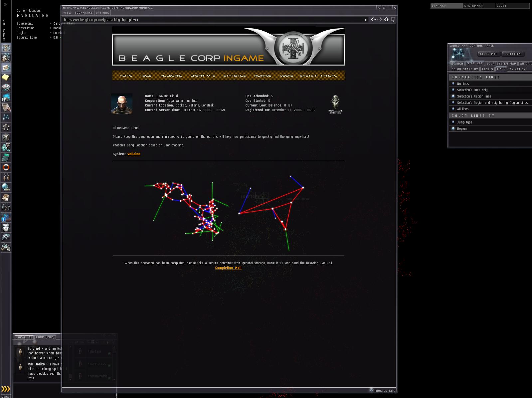Open Statistics in the BeagleCorp navigation
The height and width of the screenshot is (398, 532).
(235, 76)
